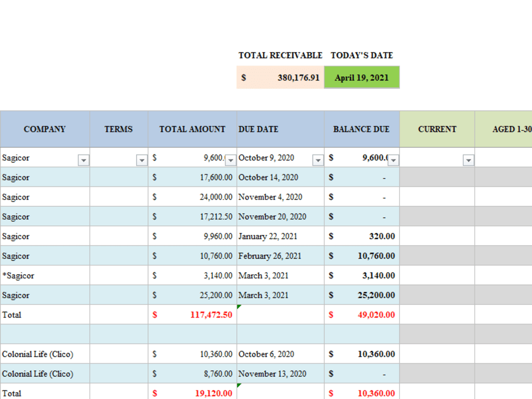Click the CURRENT column header
The height and width of the screenshot is (399, 532).
pos(437,129)
